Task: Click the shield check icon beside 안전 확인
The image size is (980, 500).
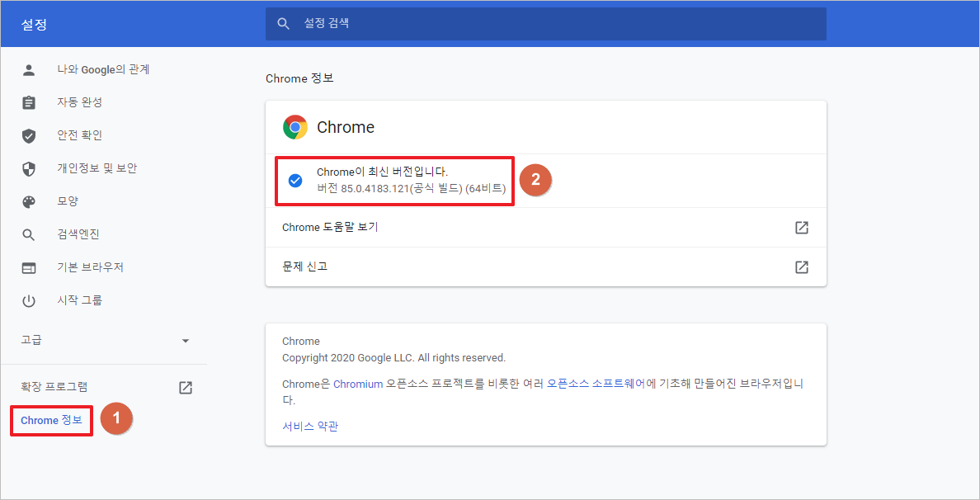Action: 29,135
